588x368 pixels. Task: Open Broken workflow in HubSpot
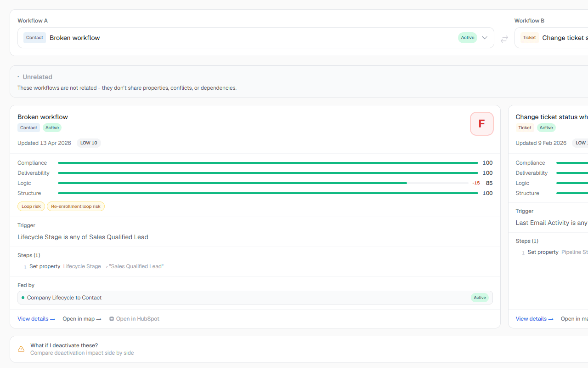click(134, 319)
